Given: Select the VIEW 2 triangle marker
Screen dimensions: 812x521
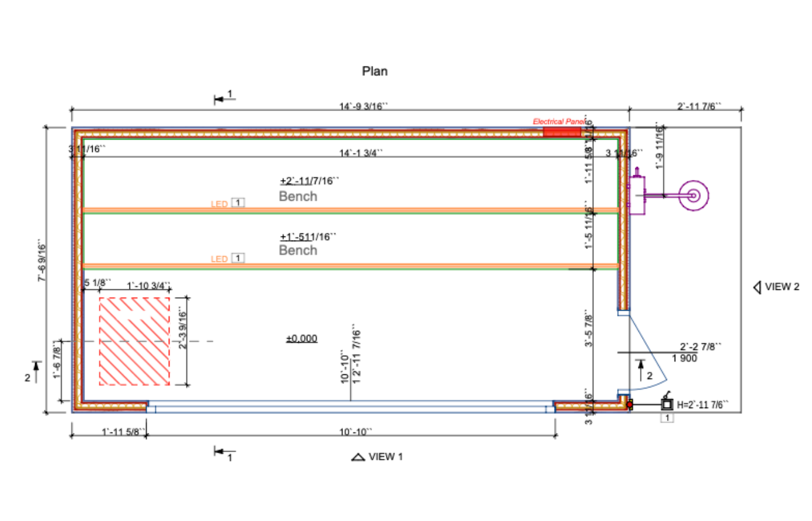Looking at the screenshot, I should [757, 287].
